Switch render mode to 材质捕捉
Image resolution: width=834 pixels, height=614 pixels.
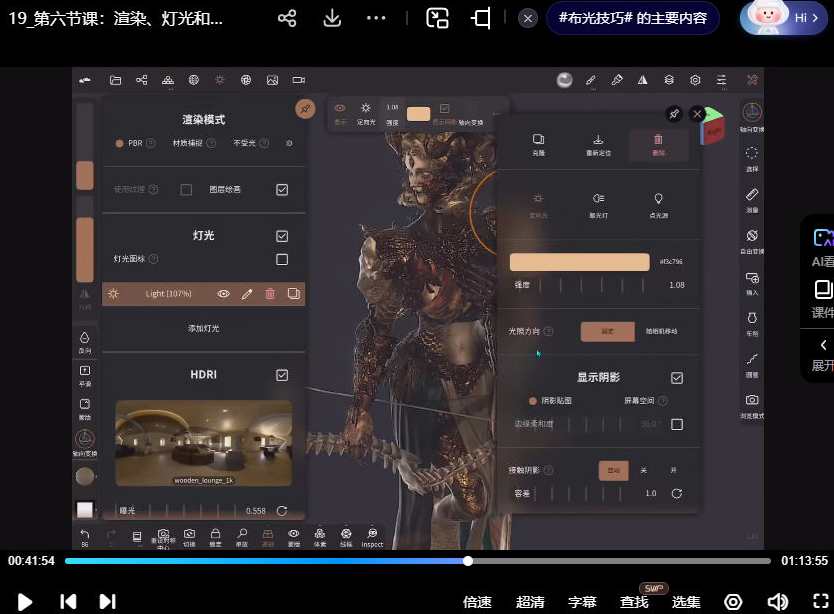point(190,141)
